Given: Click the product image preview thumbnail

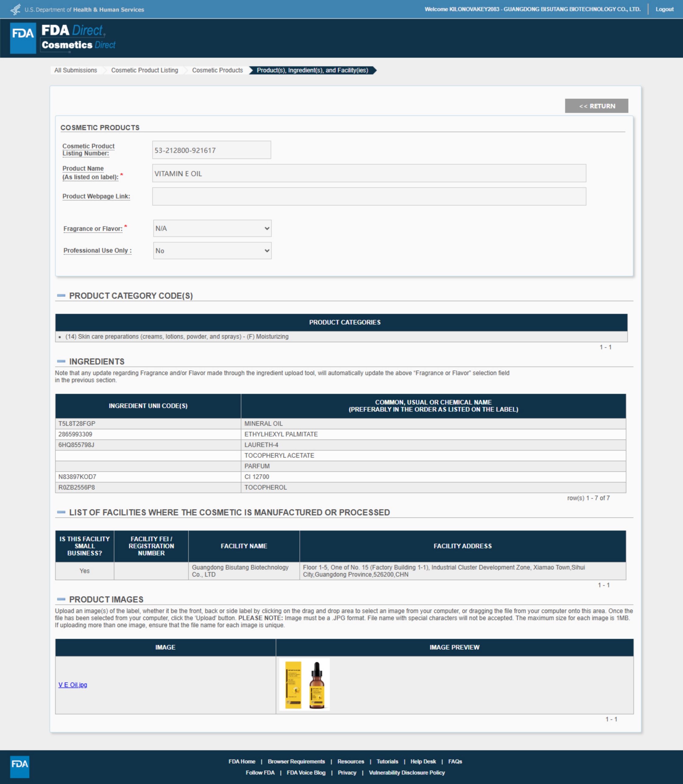Looking at the screenshot, I should point(304,684).
